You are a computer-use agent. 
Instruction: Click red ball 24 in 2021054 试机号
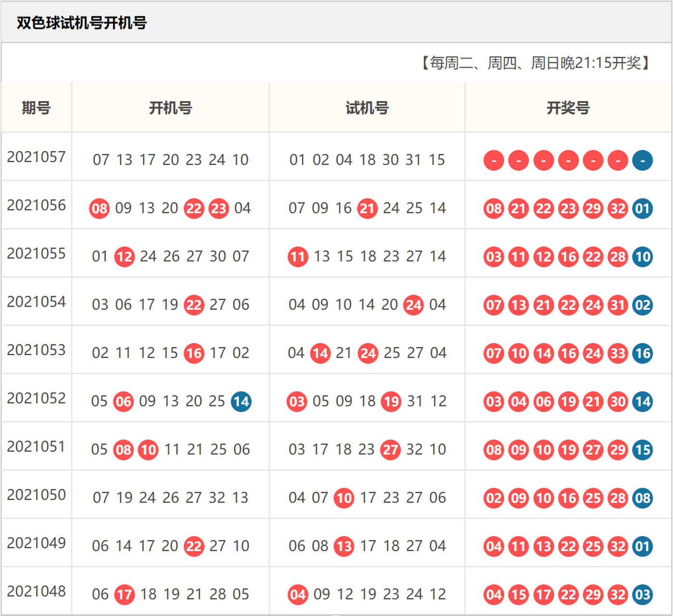tap(414, 305)
